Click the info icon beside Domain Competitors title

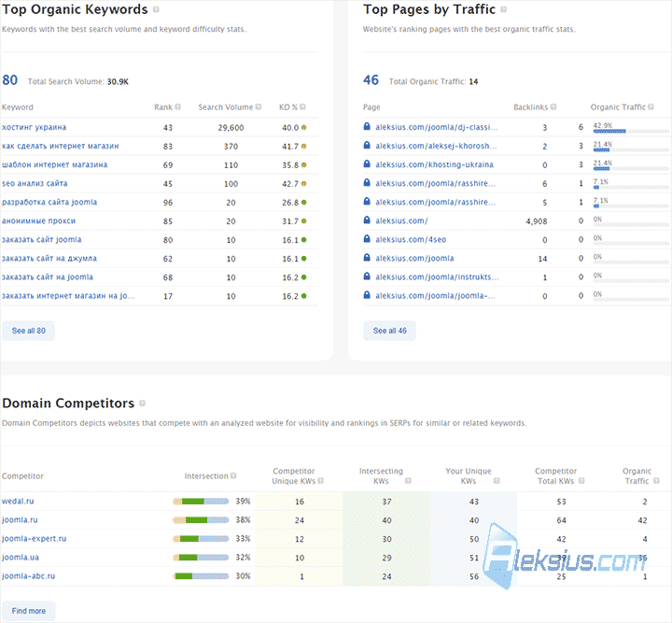(142, 404)
